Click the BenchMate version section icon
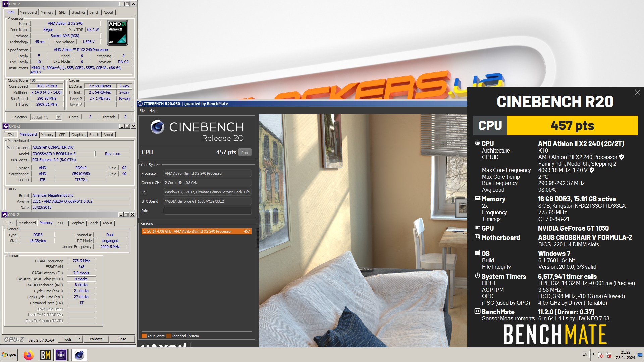644x362 pixels. click(477, 311)
